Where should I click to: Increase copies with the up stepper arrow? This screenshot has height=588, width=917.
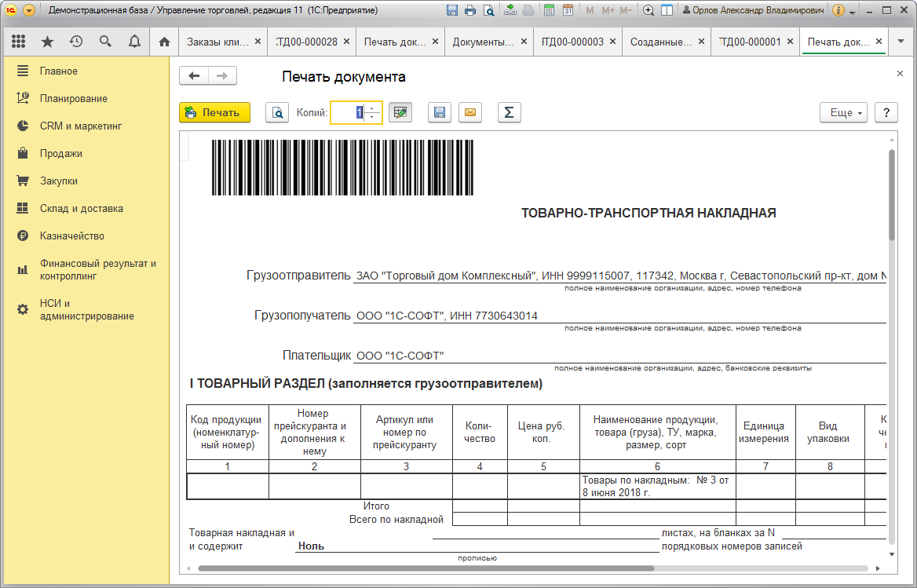click(x=372, y=108)
